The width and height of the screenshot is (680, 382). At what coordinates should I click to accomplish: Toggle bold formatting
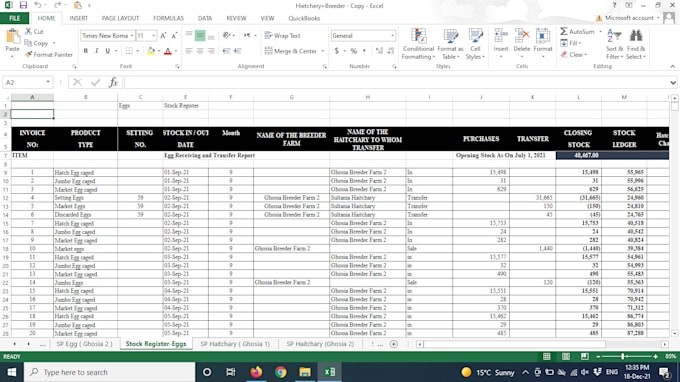point(85,51)
